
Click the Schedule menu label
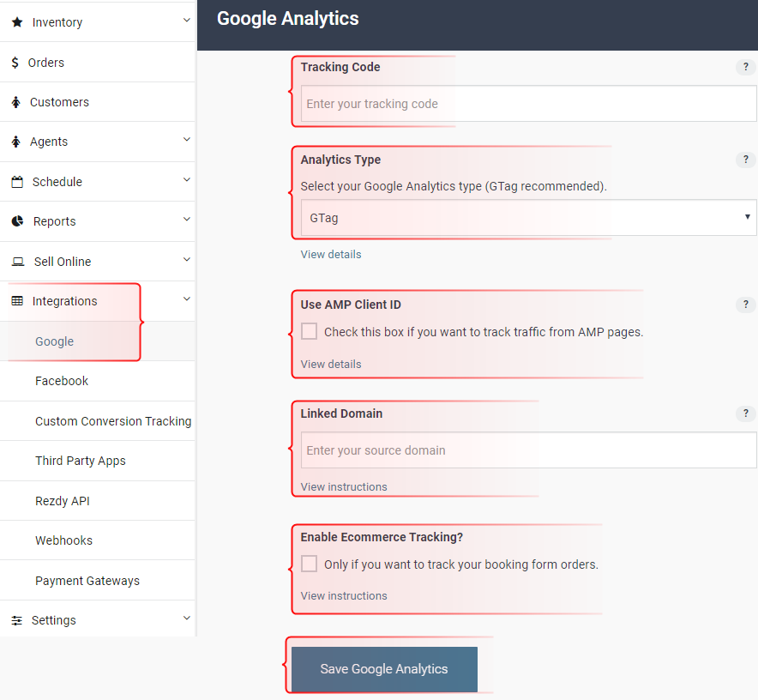(57, 182)
